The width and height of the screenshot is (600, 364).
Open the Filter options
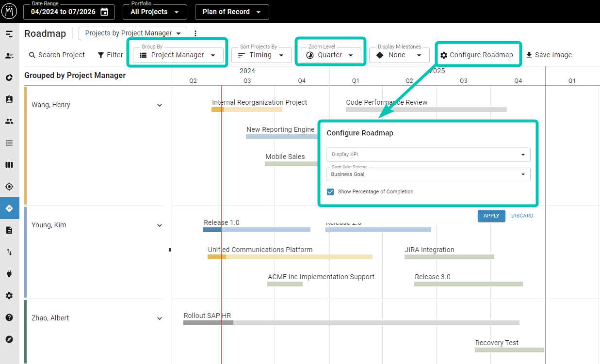pyautogui.click(x=110, y=55)
